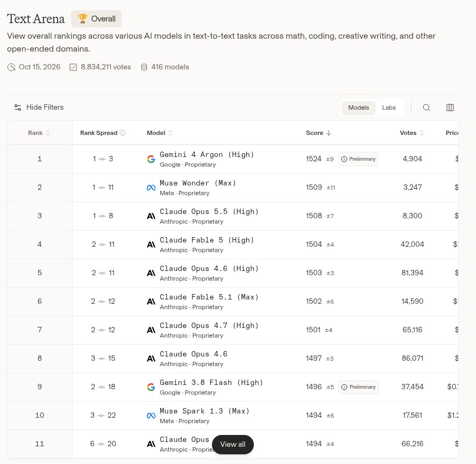Click the View all button
Image resolution: width=476 pixels, height=464 pixels.
pos(233,445)
